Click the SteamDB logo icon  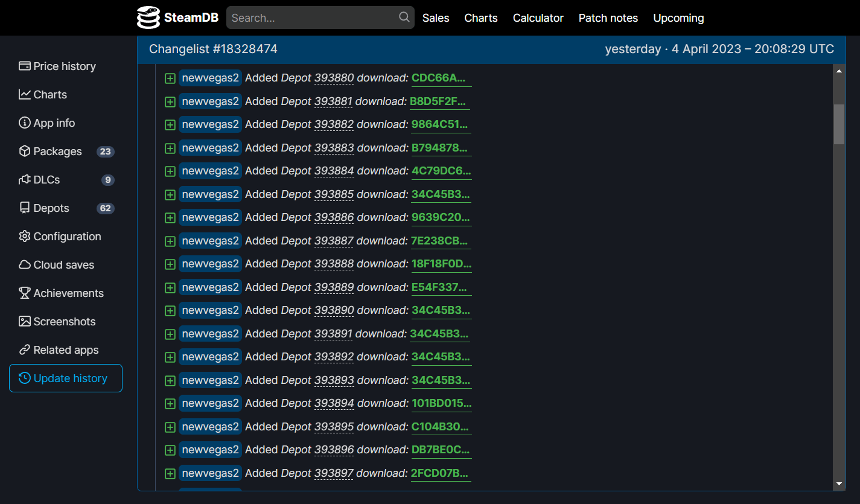point(148,18)
